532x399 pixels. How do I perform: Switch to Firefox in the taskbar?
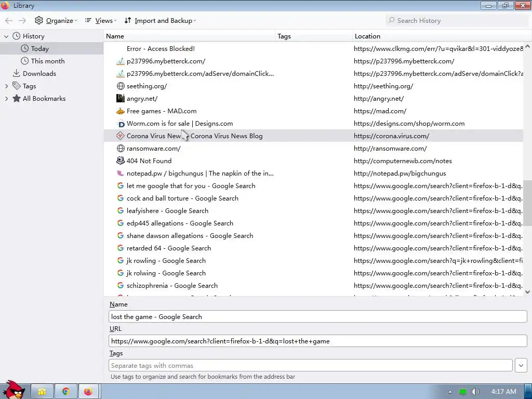88,392
